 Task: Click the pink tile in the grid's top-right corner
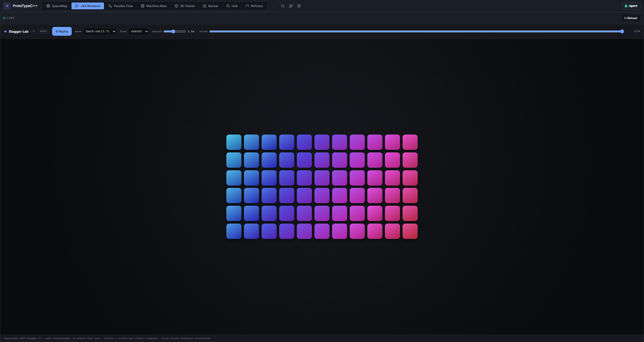[410, 142]
